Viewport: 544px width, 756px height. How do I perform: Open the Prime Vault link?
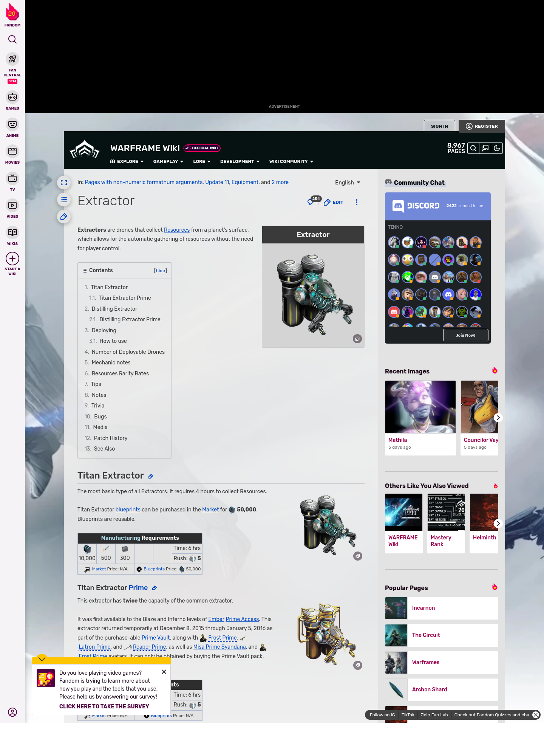pyautogui.click(x=156, y=638)
